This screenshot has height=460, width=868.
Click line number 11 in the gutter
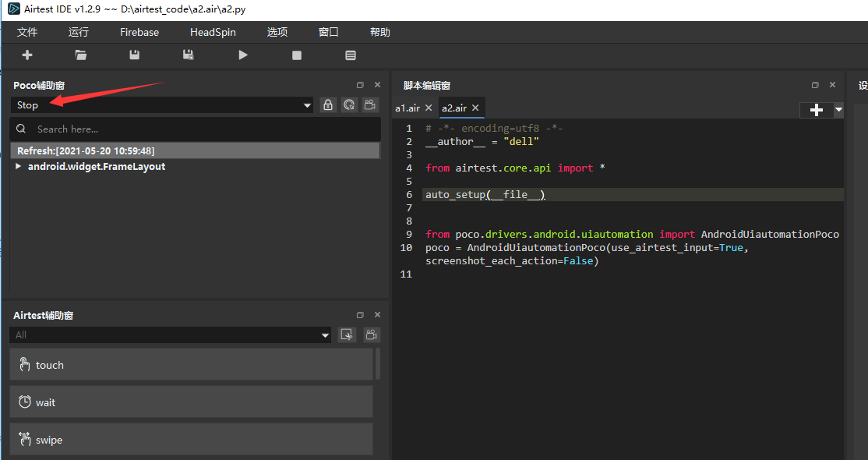(x=406, y=274)
